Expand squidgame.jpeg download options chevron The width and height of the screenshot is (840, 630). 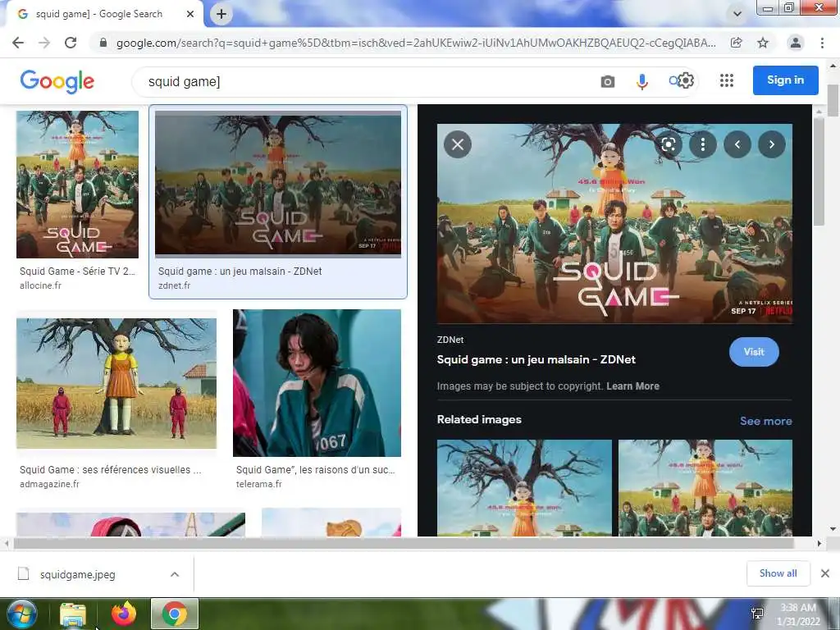(175, 574)
